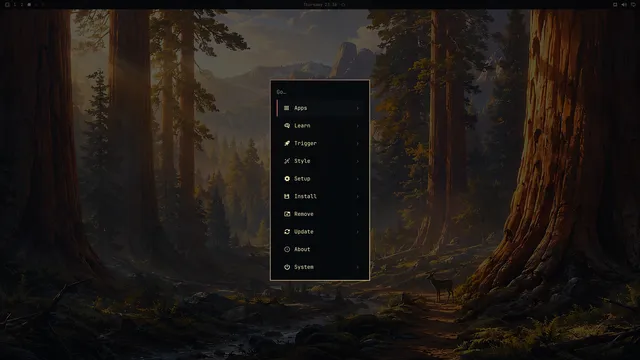Click the System power icon

tap(287, 267)
